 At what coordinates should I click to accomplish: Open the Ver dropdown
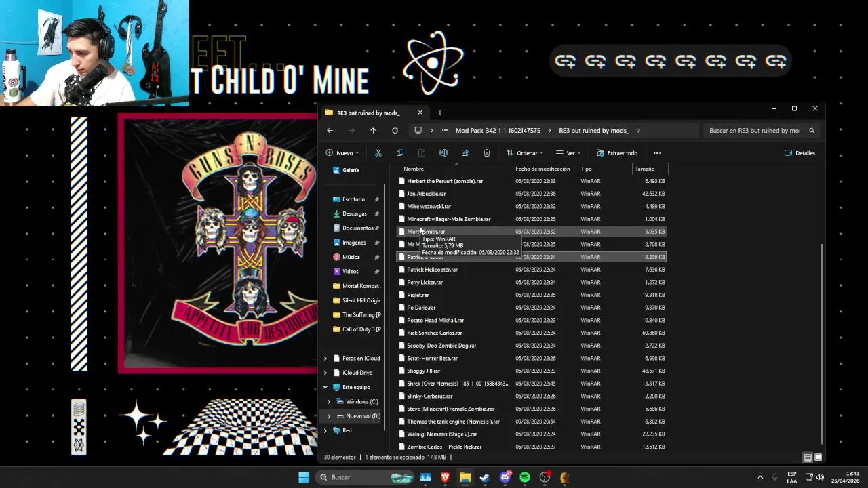(568, 153)
